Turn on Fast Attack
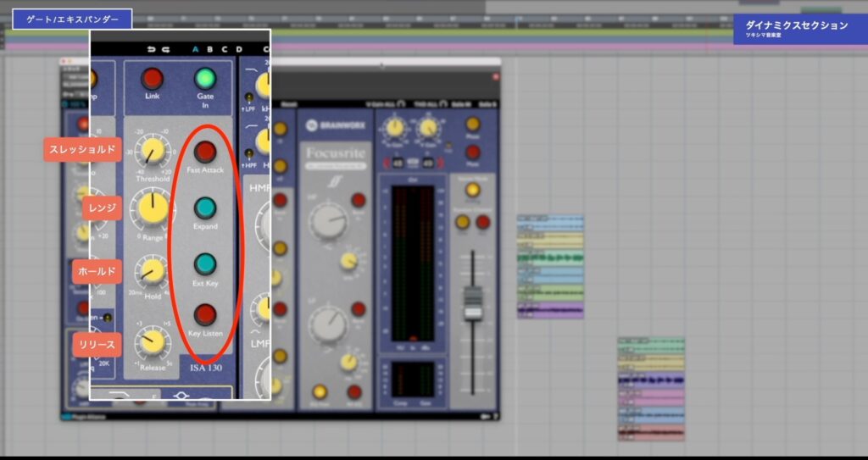Screen dimensions: 868x460 coord(205,152)
